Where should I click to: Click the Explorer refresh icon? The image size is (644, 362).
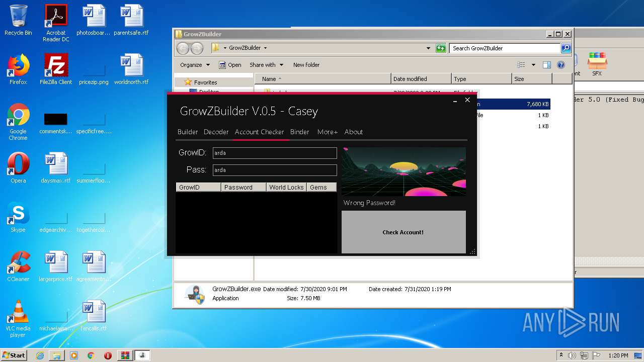[x=441, y=48]
